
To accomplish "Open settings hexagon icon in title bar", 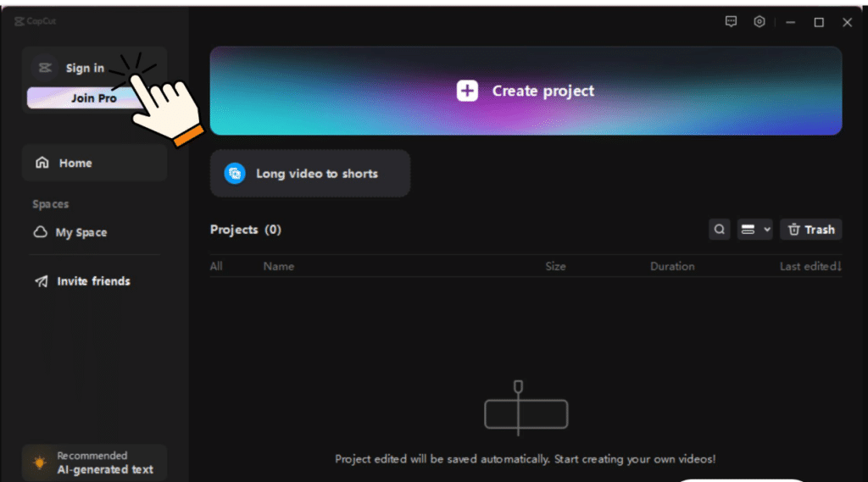I will 759,21.
